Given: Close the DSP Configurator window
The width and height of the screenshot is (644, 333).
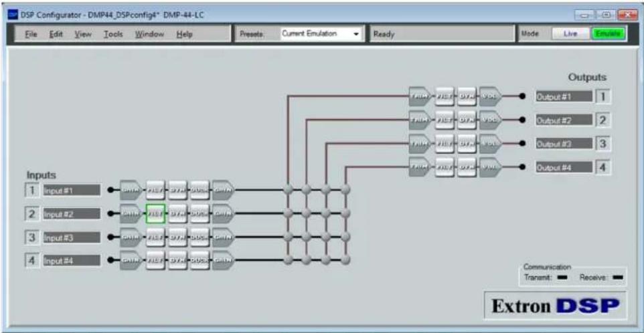Looking at the screenshot, I should [x=627, y=15].
